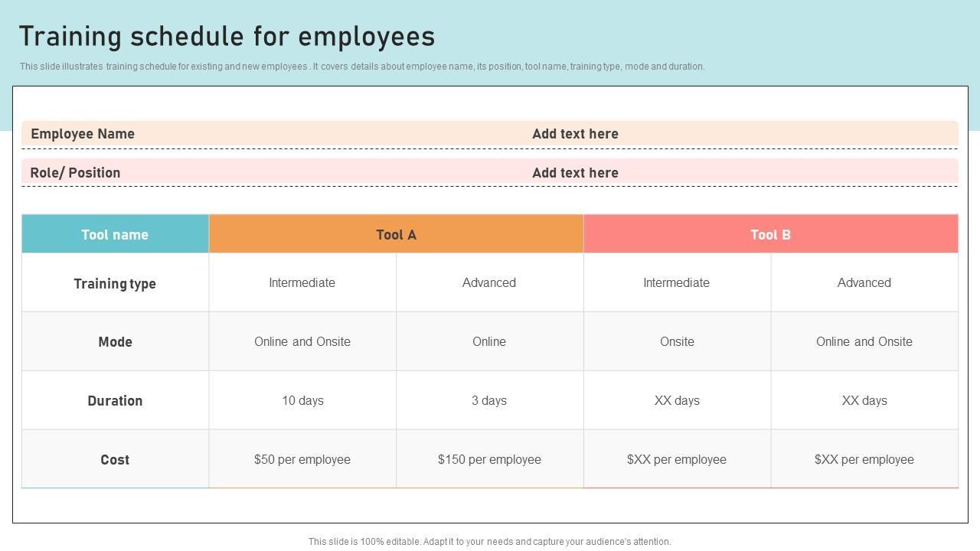Viewport: 980px width, 551px height.
Task: Click the 'Duration' row header
Action: (115, 401)
